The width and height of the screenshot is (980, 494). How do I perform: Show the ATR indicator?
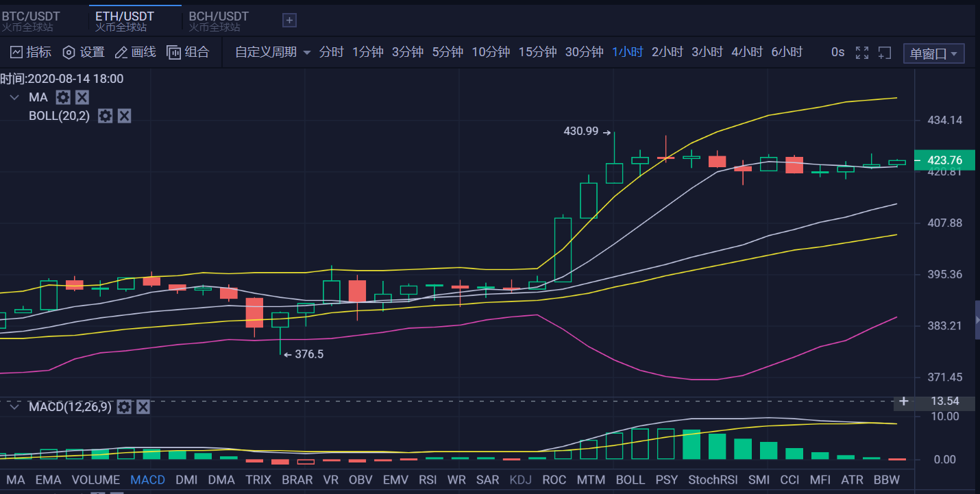[852, 480]
